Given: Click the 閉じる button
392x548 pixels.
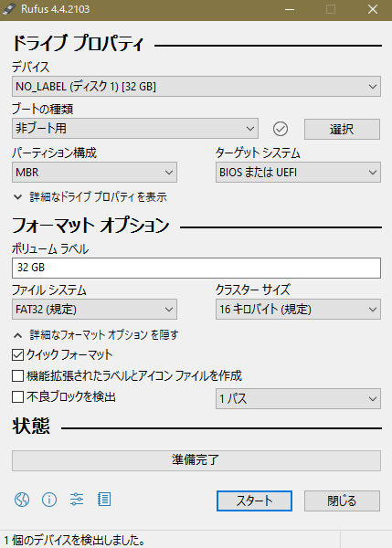Looking at the screenshot, I should tap(342, 501).
